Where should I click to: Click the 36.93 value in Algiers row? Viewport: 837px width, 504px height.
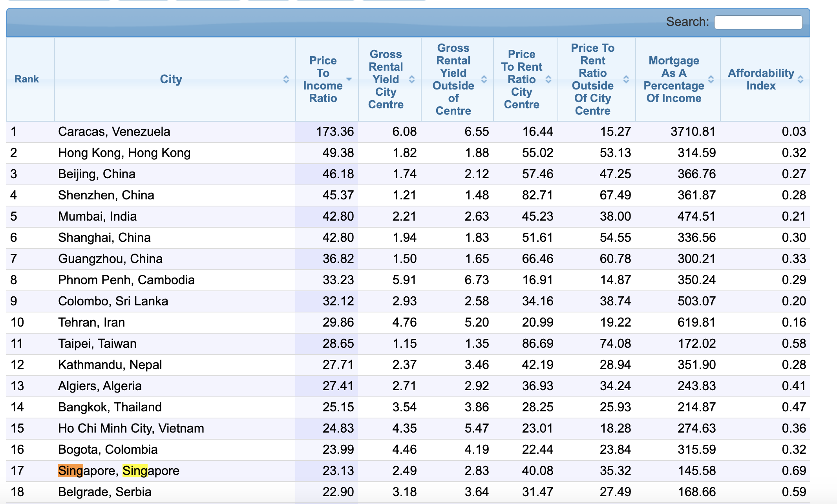coord(537,386)
